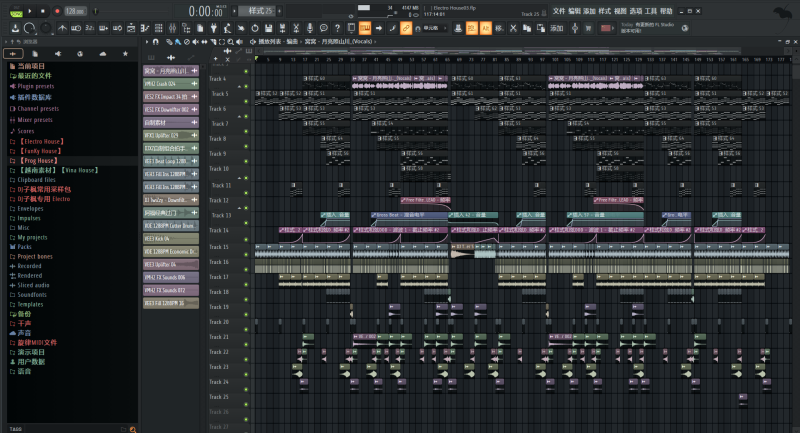Open the 样式 menu

coord(605,11)
